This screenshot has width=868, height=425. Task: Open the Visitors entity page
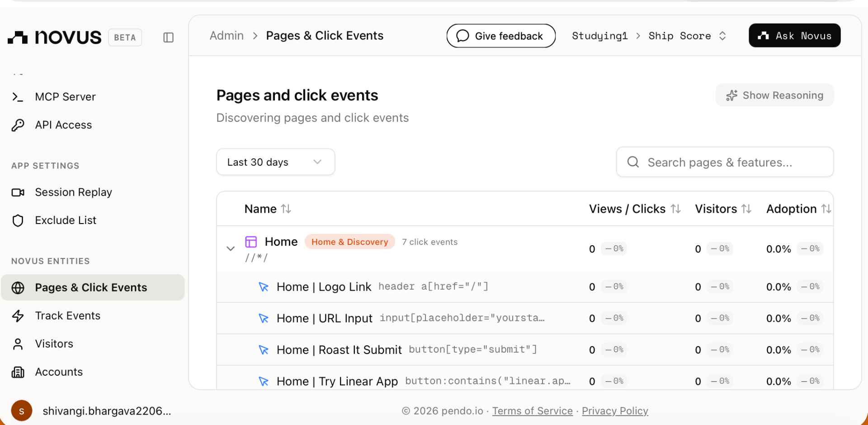click(54, 344)
